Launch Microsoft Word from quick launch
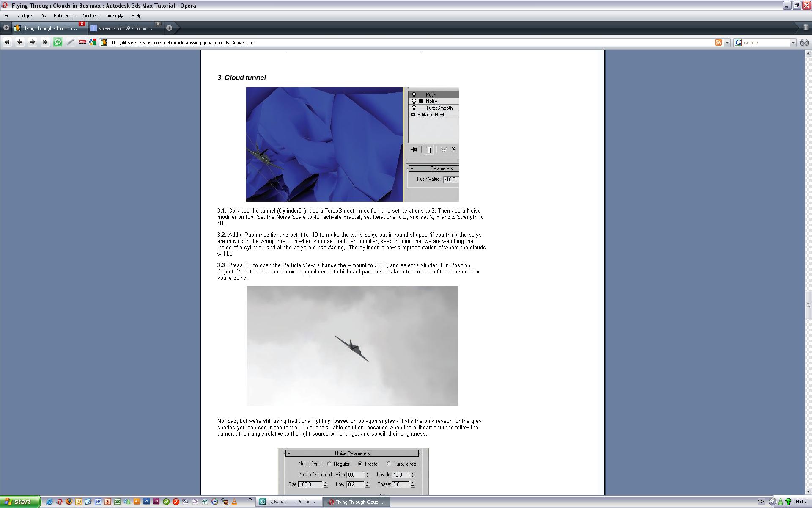 98,502
